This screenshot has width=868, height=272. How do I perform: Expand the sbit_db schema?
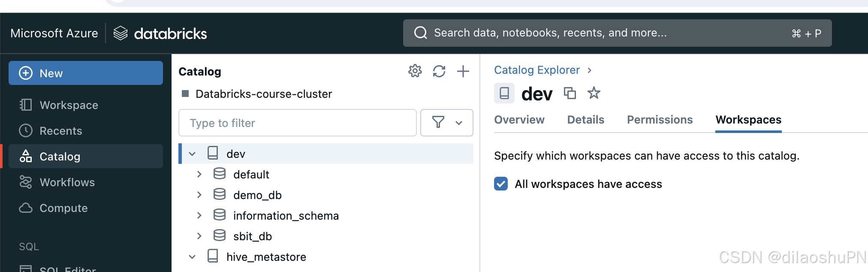[x=199, y=236]
